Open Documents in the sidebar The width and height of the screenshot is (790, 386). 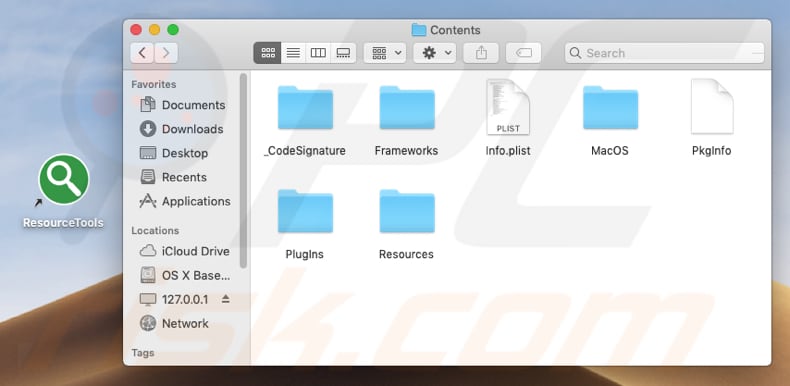[x=183, y=105]
